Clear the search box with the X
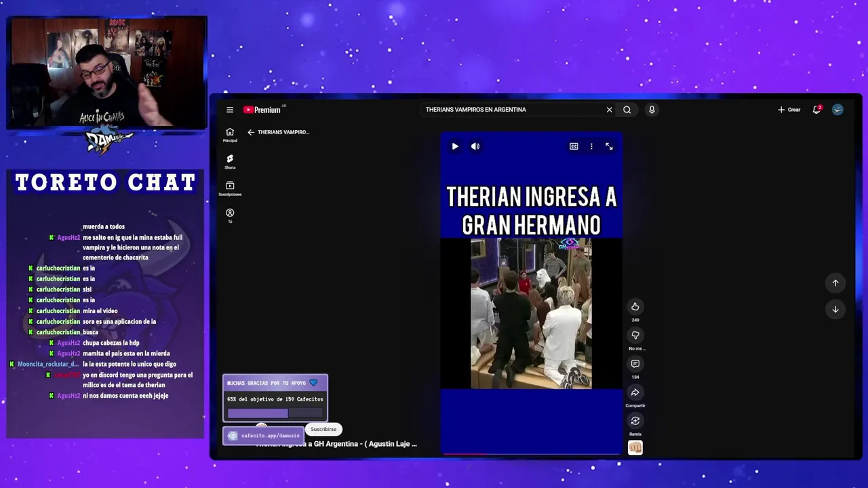This screenshot has height=488, width=868. 609,110
